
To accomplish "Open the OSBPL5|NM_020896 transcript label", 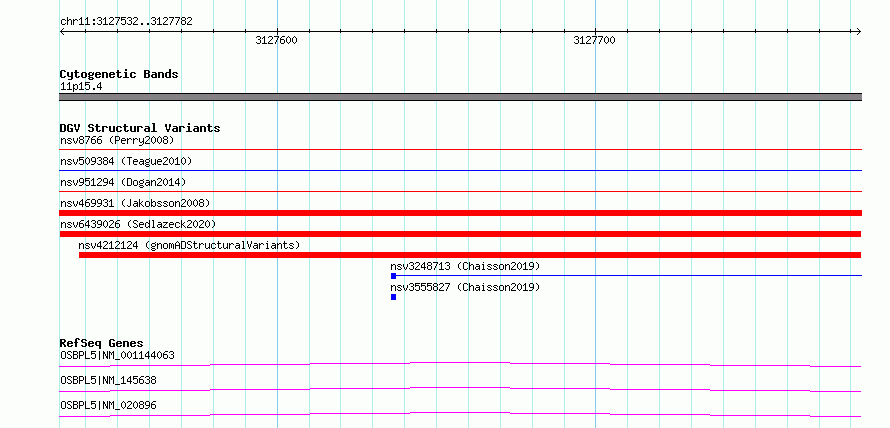I will (x=108, y=405).
